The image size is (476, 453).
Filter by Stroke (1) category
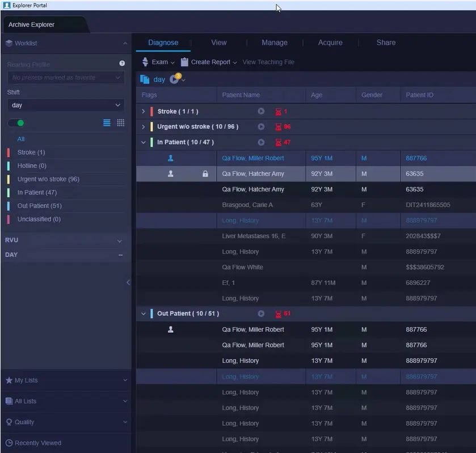coord(31,153)
